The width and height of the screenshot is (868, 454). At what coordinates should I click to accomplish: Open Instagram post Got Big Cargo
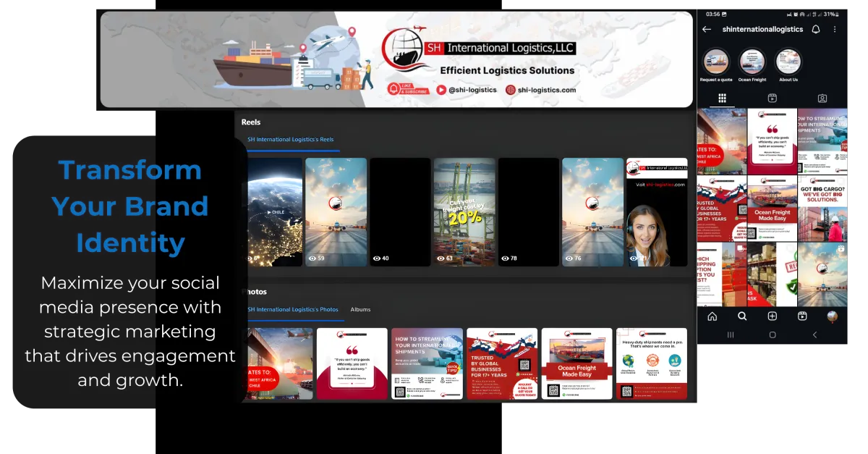tap(822, 208)
